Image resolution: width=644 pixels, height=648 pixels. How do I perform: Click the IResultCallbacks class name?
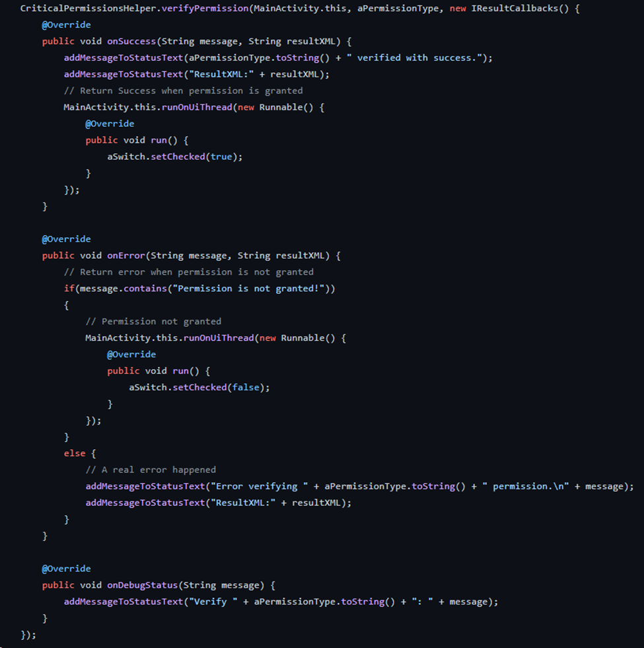[515, 9]
